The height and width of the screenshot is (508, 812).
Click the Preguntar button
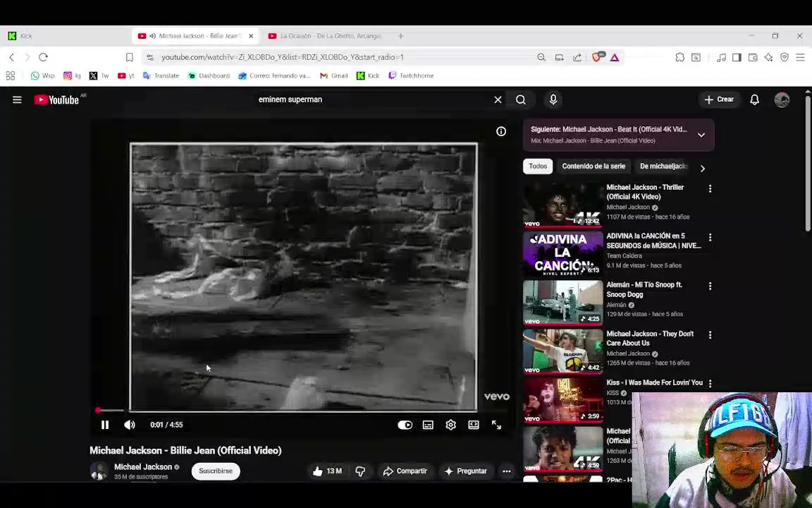[x=465, y=471]
